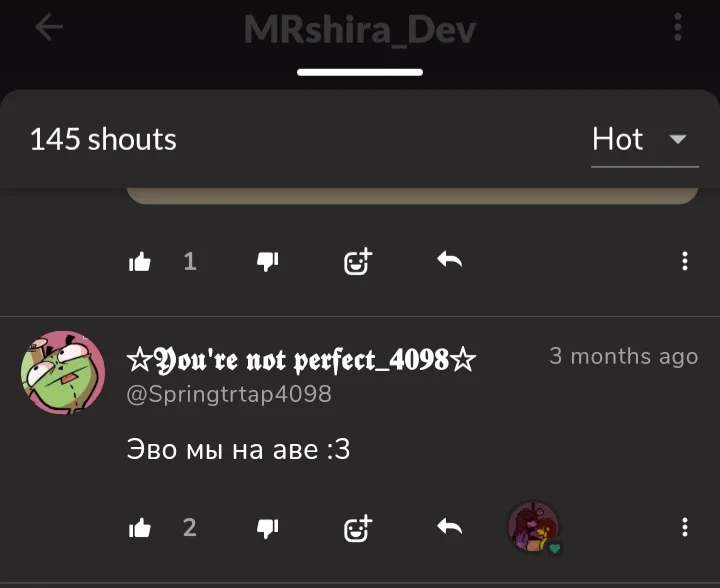Dislike the Springtrtap4098 shout
The image size is (720, 588).
(x=268, y=528)
